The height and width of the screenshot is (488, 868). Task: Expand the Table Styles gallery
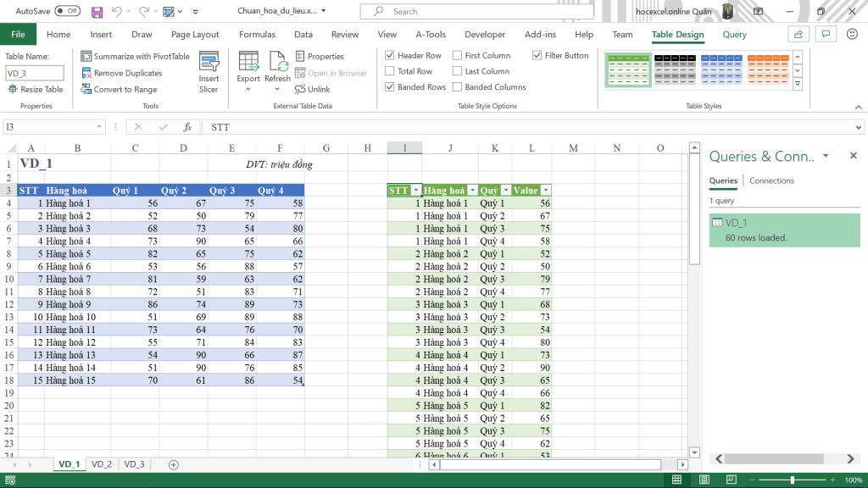[798, 83]
